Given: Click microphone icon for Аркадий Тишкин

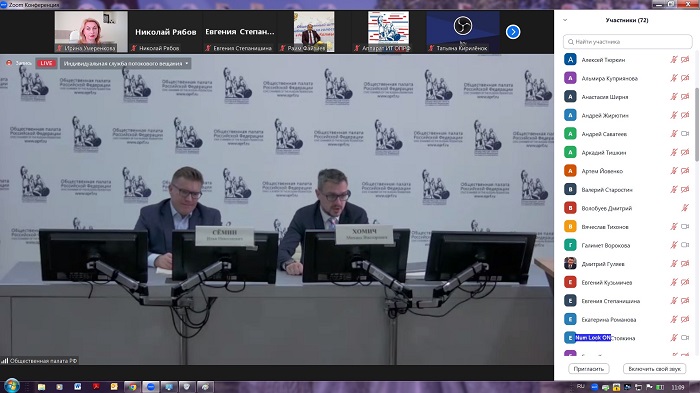Looking at the screenshot, I should 674,152.
